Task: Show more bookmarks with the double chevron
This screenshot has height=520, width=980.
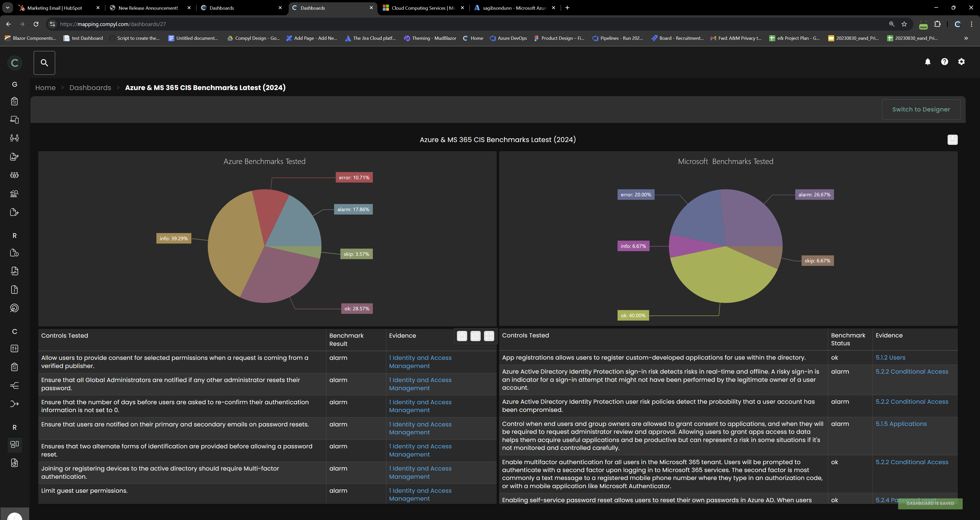Action: pyautogui.click(x=965, y=38)
